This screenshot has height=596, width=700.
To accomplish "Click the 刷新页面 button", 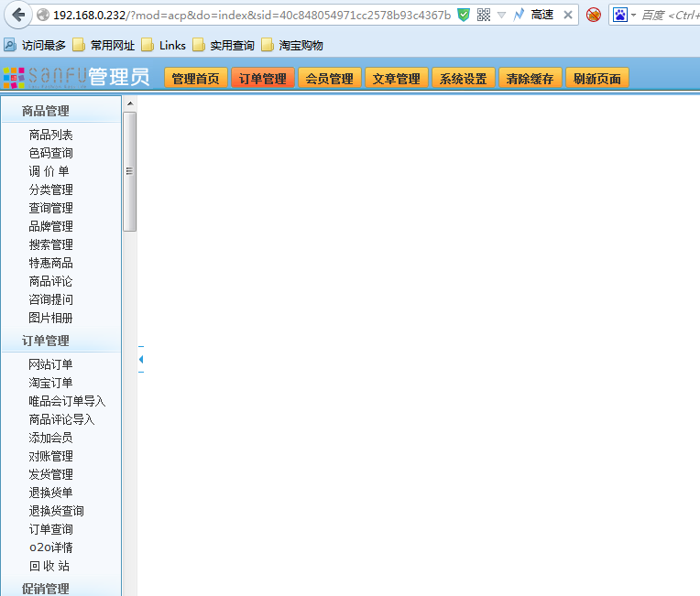I will click(x=597, y=79).
